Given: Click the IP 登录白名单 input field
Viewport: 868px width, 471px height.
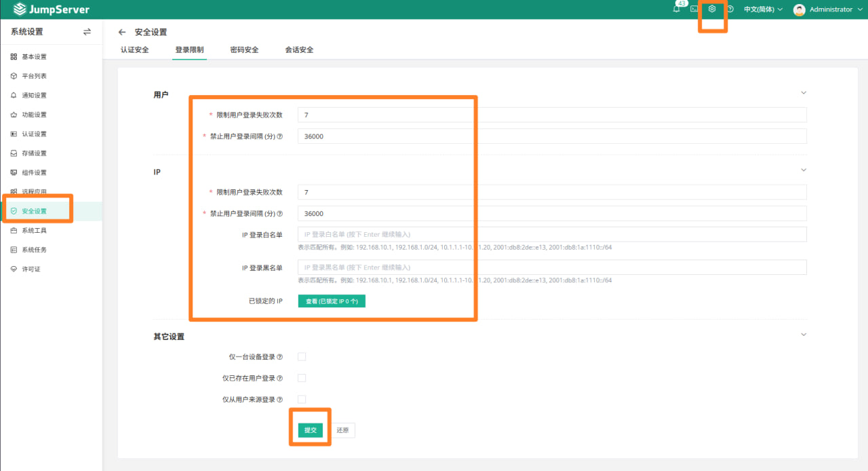Looking at the screenshot, I should click(551, 235).
